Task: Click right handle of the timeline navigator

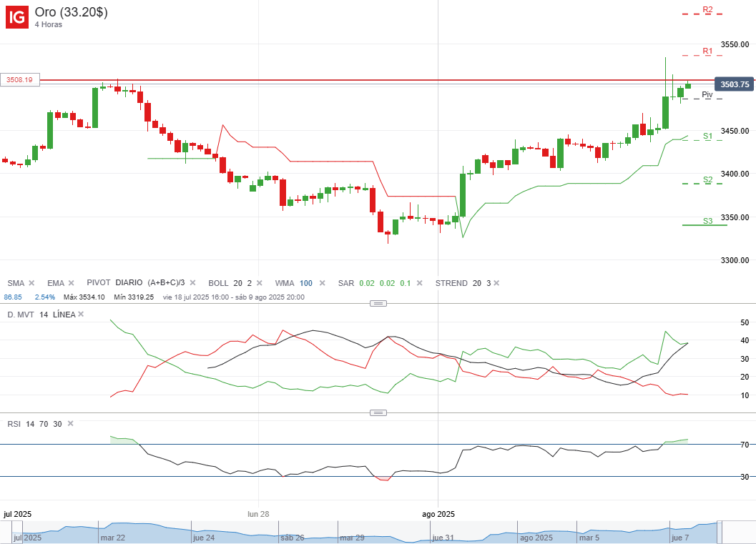Action: (720, 533)
